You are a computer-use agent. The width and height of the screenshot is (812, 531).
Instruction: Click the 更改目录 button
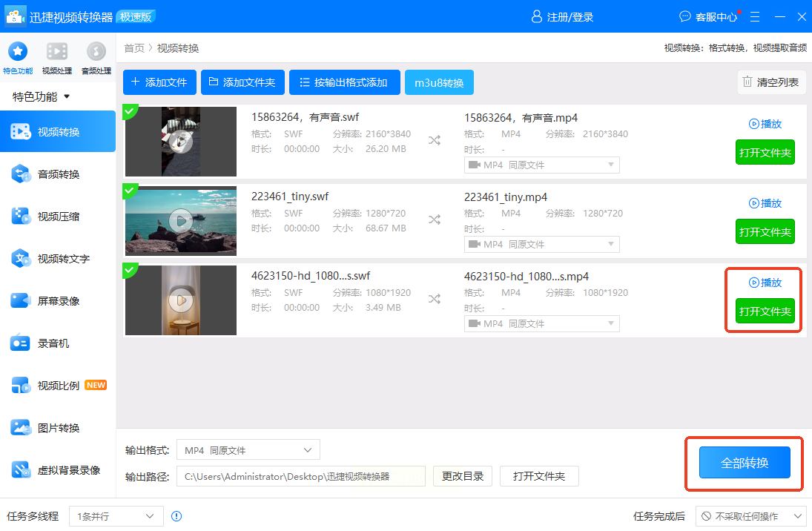click(x=463, y=476)
